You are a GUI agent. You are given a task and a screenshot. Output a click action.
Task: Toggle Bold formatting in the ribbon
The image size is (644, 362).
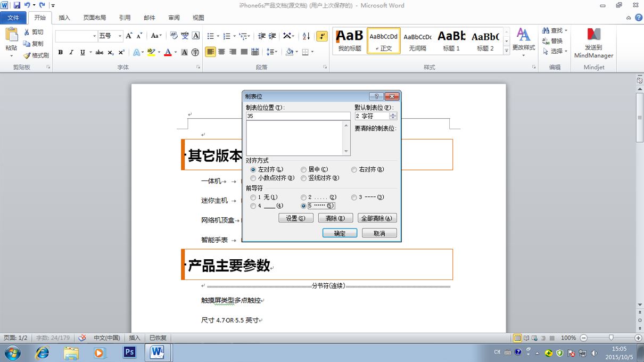[61, 52]
